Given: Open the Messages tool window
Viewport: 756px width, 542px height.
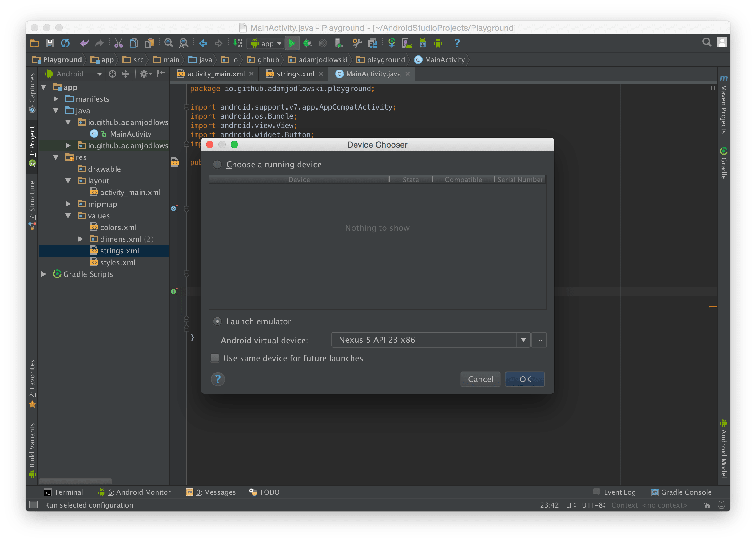Looking at the screenshot, I should click(x=211, y=492).
